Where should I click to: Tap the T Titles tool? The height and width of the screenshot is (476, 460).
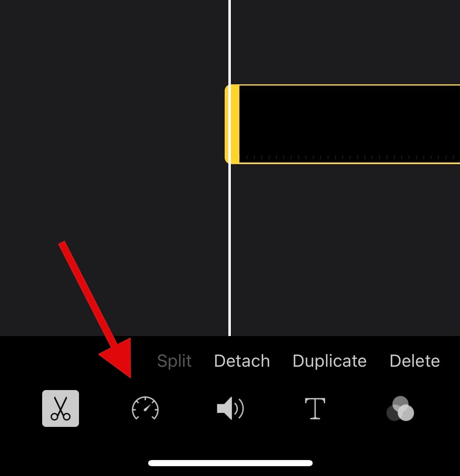315,408
